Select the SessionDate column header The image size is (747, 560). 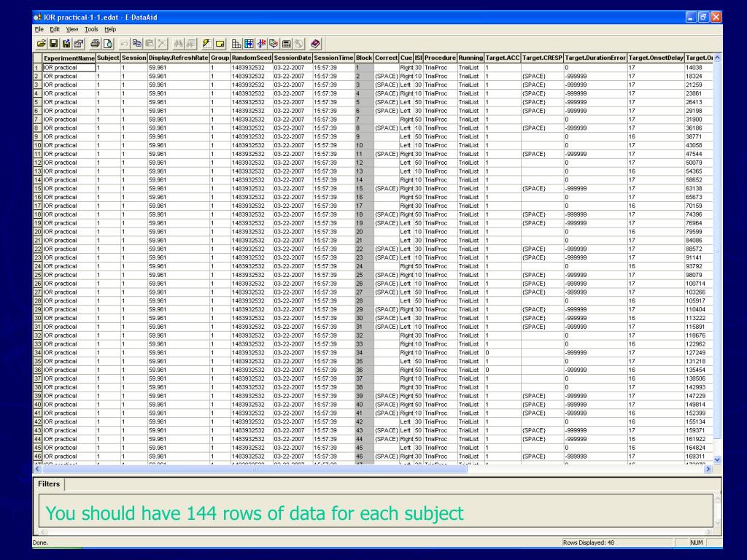click(x=293, y=58)
